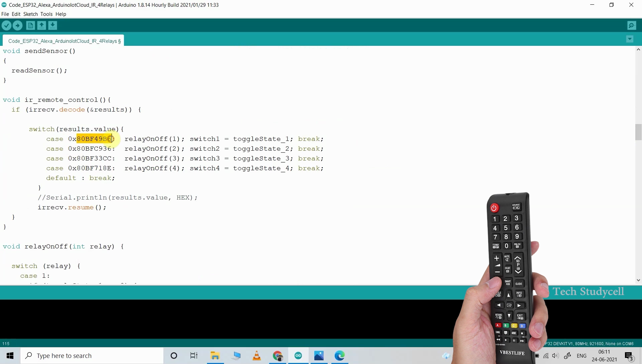642x364 pixels.
Task: Click the Serial Monitor icon
Action: pyautogui.click(x=632, y=25)
